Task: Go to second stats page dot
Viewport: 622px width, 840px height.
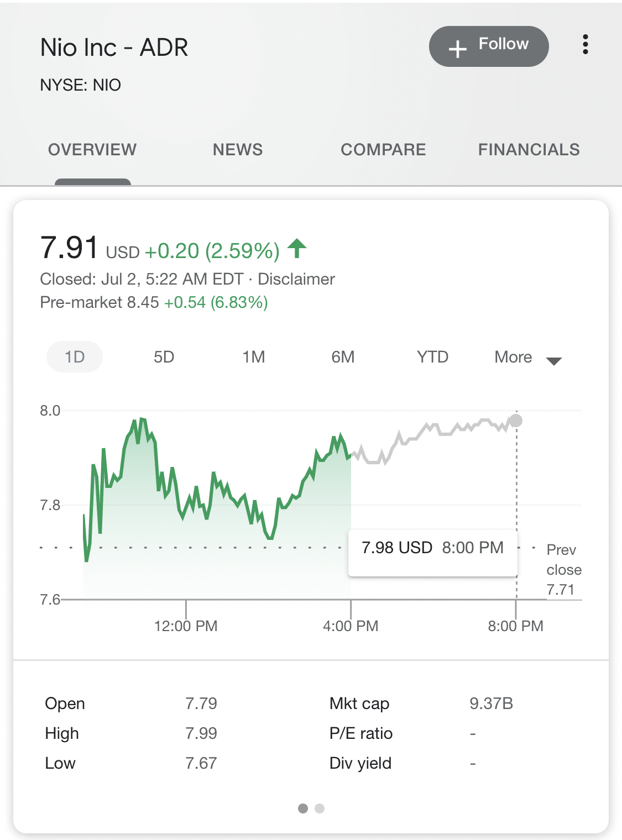Action: coord(320,809)
